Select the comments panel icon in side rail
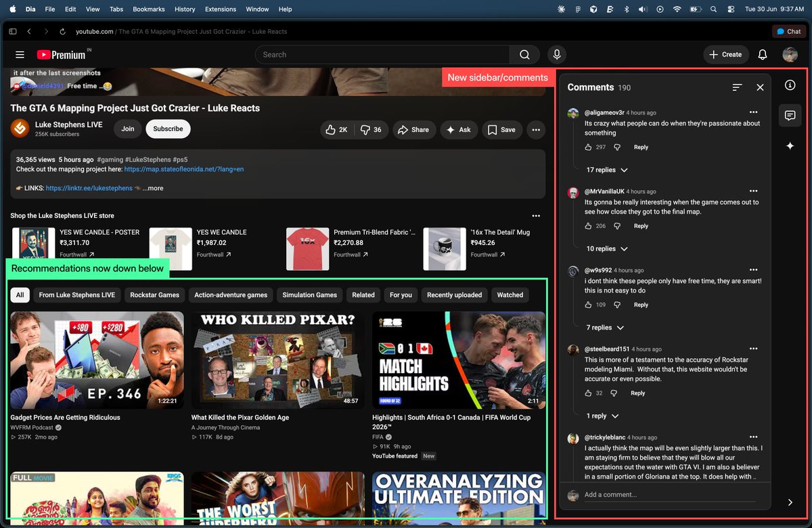812x528 pixels. click(790, 116)
